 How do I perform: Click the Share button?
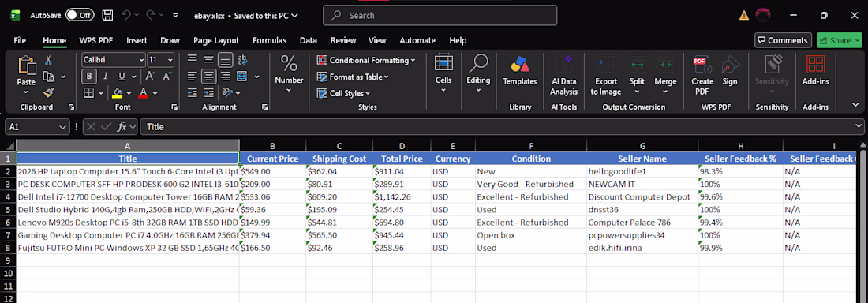point(840,40)
